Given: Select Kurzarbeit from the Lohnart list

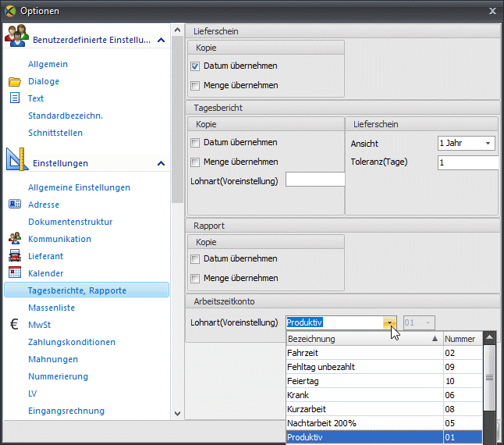Looking at the screenshot, I should (x=384, y=409).
